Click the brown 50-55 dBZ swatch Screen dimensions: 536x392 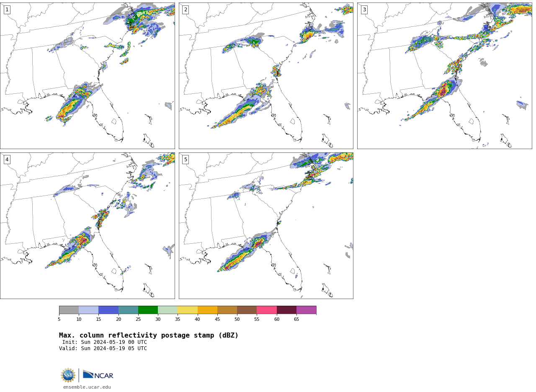pyautogui.click(x=247, y=310)
